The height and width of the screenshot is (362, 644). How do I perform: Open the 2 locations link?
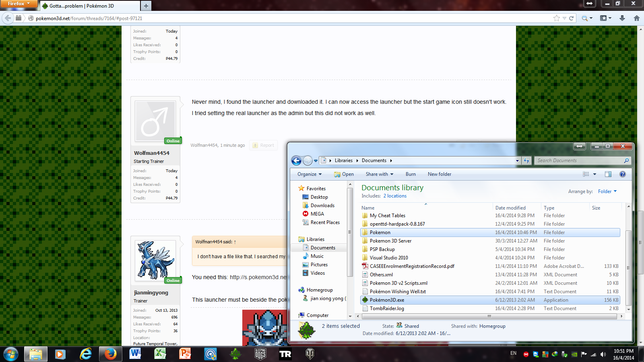395,196
